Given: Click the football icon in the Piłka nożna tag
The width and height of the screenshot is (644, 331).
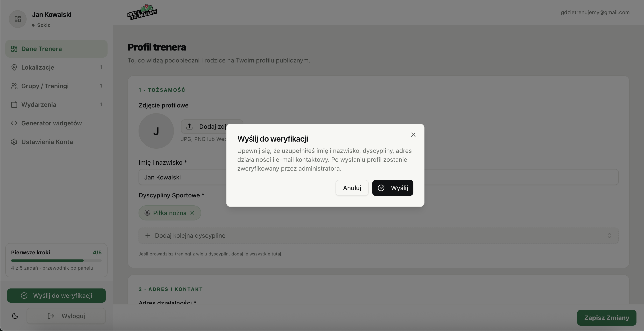Looking at the screenshot, I should (x=147, y=213).
